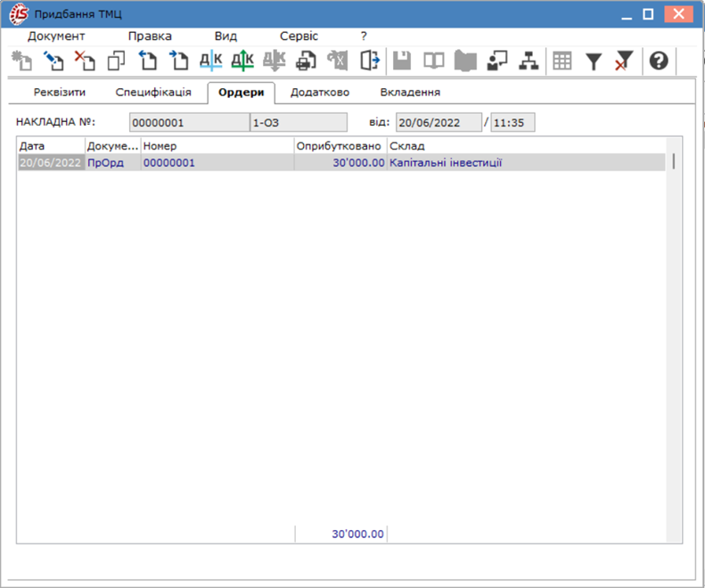Open the Сервіс menu
Image resolution: width=705 pixels, height=588 pixels.
pyautogui.click(x=299, y=36)
